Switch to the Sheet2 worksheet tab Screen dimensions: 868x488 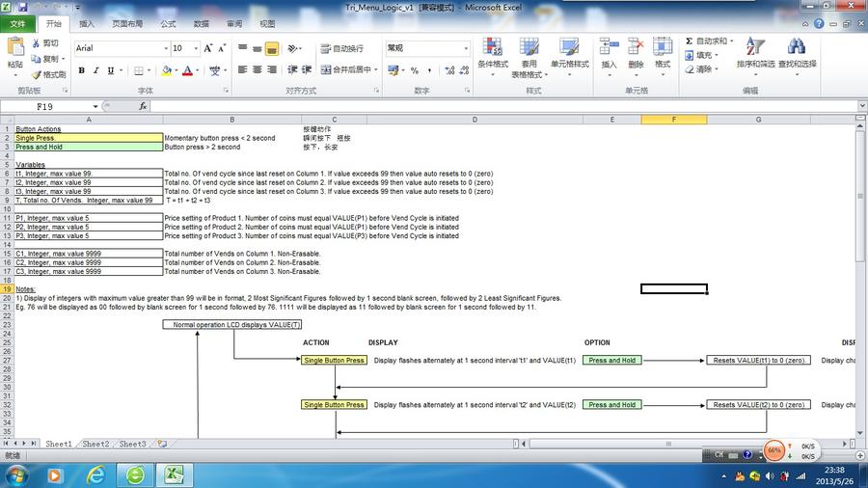tap(95, 444)
